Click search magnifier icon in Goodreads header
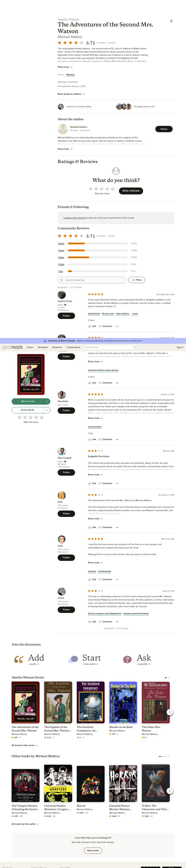This screenshot has height=868, width=186. click(x=134, y=347)
